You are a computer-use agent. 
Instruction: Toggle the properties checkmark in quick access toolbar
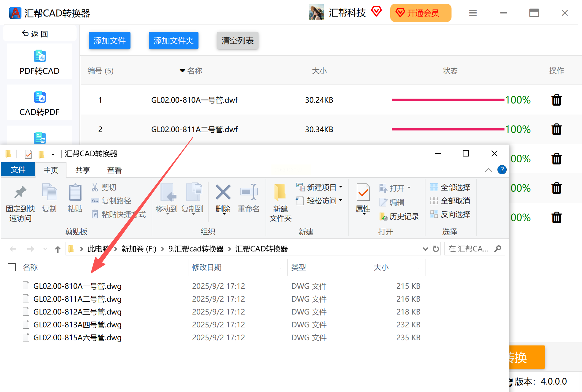pos(28,154)
